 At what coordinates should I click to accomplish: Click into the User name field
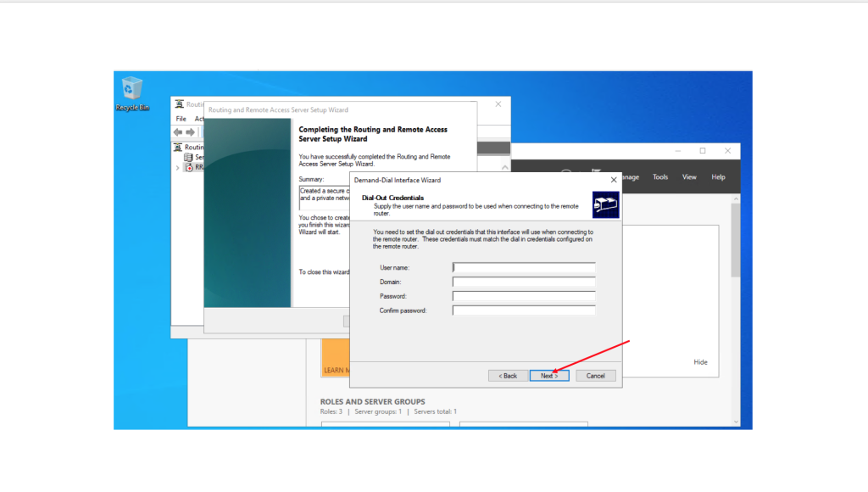click(x=524, y=268)
